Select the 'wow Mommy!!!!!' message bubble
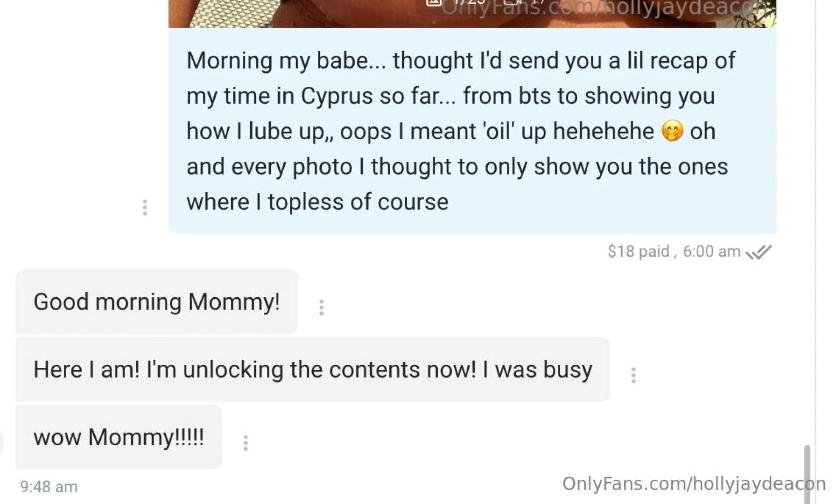The image size is (836, 504). click(x=119, y=437)
